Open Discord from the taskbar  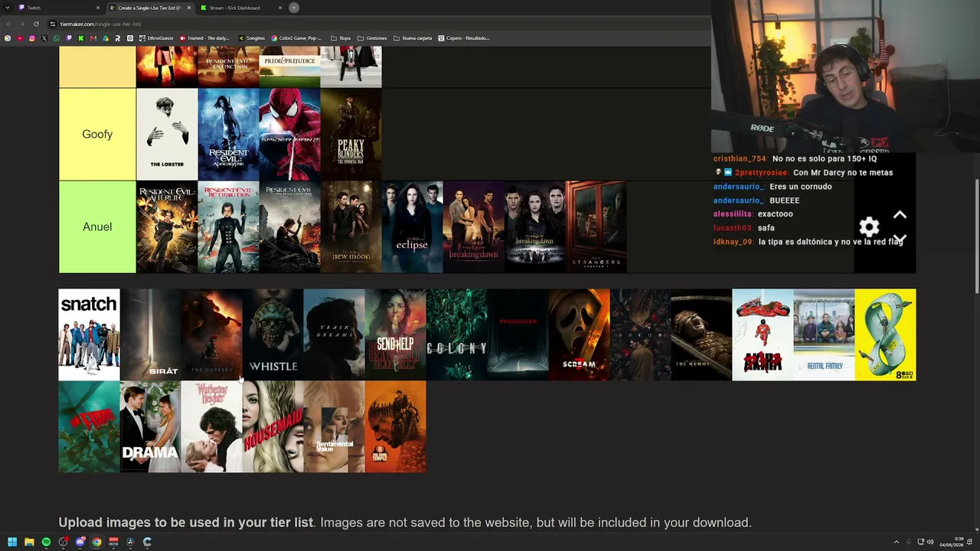[x=80, y=542]
